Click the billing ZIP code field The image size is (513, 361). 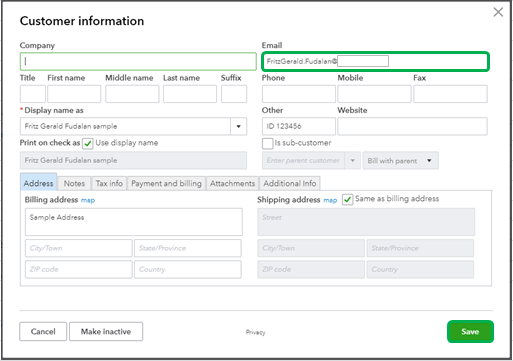tap(79, 269)
